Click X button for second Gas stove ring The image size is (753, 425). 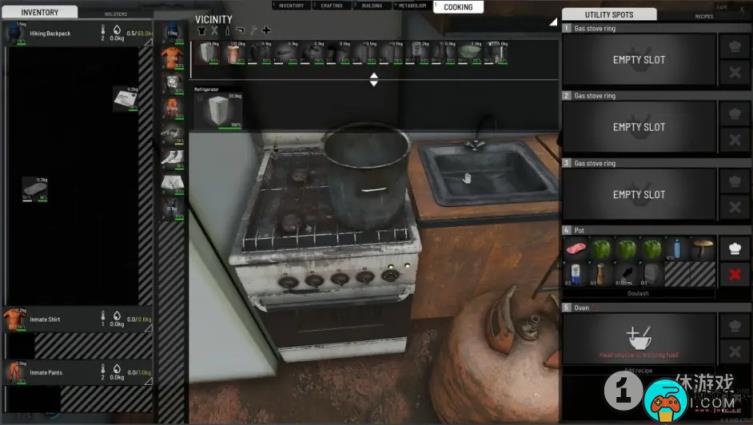click(735, 140)
